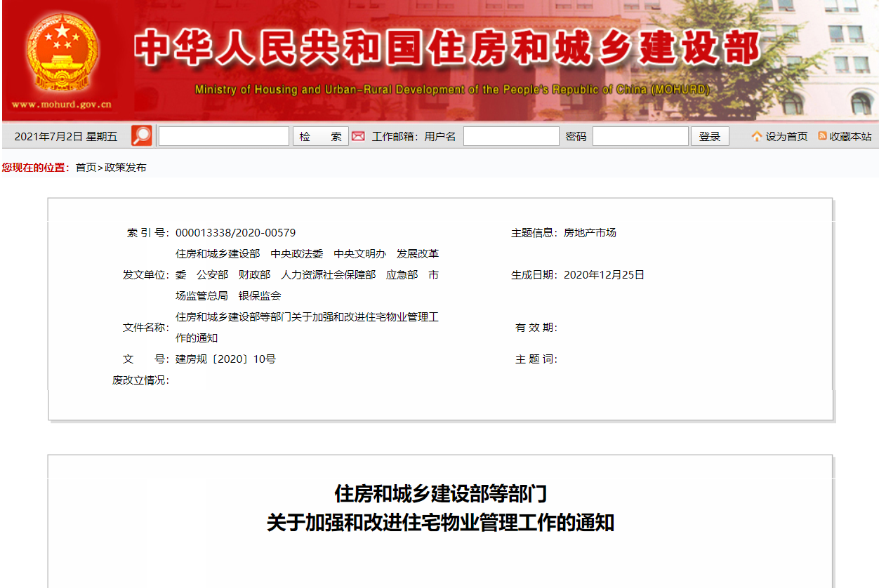The image size is (879, 588).
Task: Click the date 2021年7月2日 星期五
Action: (x=66, y=137)
